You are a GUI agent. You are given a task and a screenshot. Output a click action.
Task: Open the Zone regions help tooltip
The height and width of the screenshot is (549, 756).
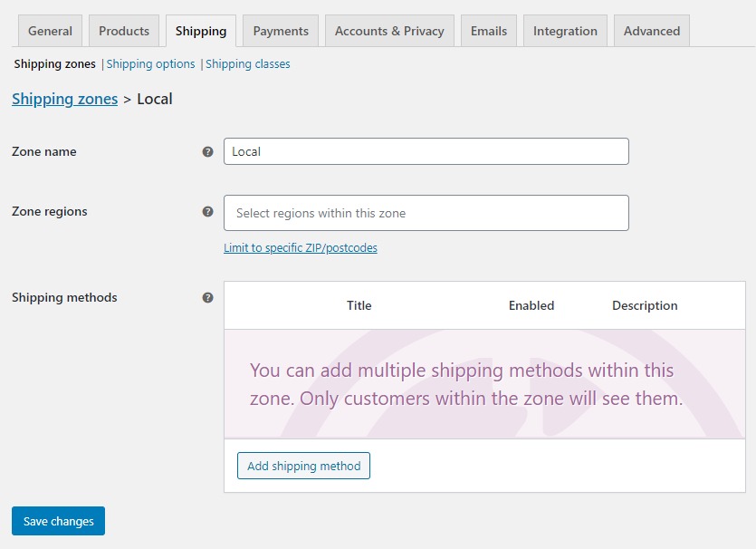pos(207,211)
